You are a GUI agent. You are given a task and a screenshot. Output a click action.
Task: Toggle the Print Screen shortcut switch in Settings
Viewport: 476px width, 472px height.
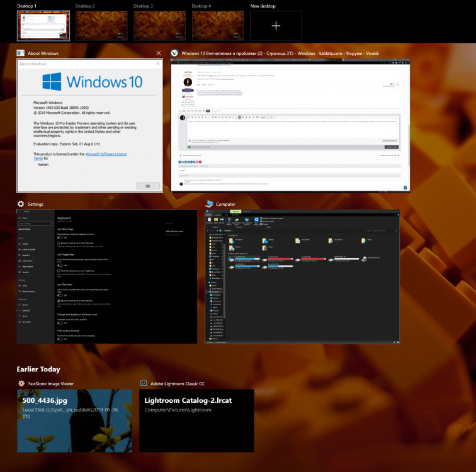point(60,339)
